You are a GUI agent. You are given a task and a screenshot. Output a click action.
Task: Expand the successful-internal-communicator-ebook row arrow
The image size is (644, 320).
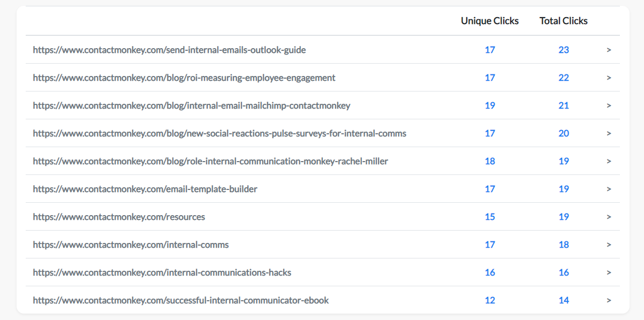(609, 300)
